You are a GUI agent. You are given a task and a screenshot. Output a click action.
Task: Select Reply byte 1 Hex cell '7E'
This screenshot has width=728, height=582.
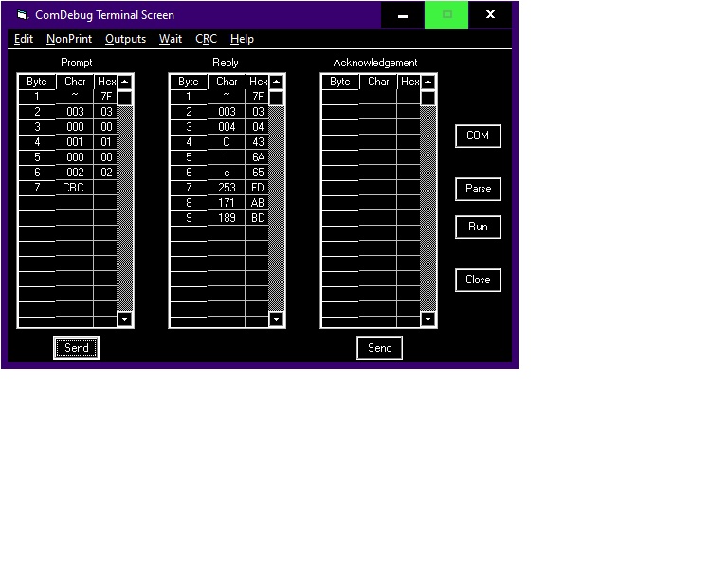point(257,97)
